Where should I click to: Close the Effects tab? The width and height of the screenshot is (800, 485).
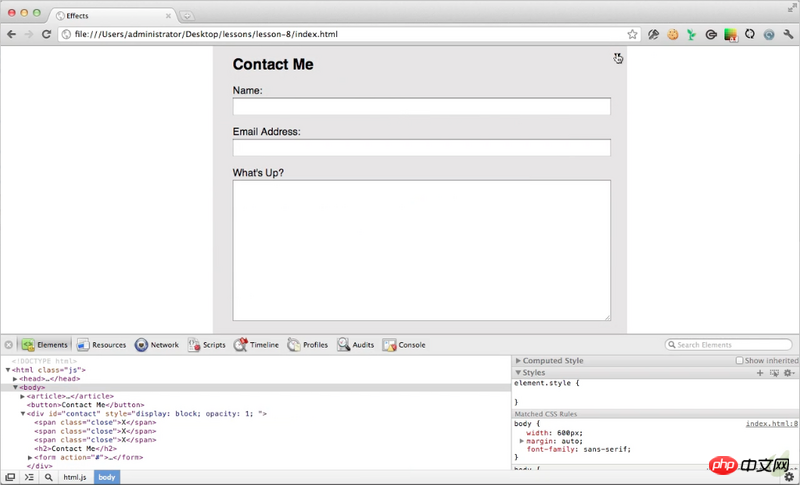[168, 16]
